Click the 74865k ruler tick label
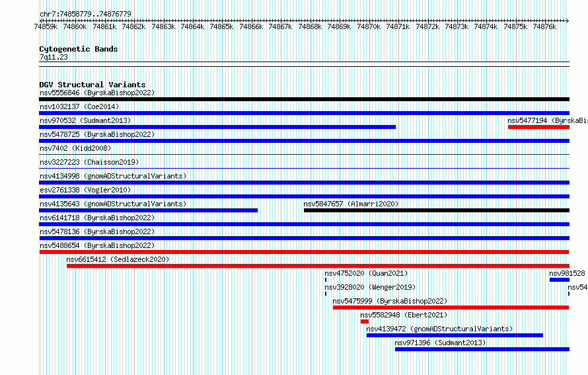 pos(221,26)
